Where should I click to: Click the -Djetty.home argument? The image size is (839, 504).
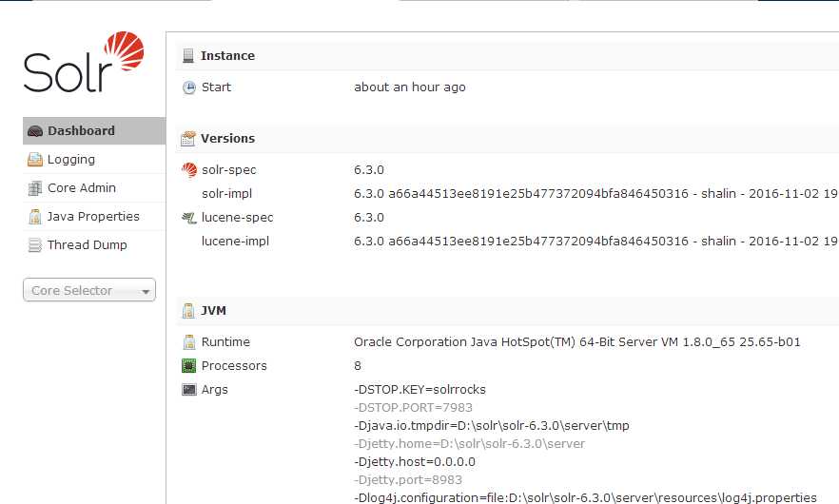click(469, 443)
